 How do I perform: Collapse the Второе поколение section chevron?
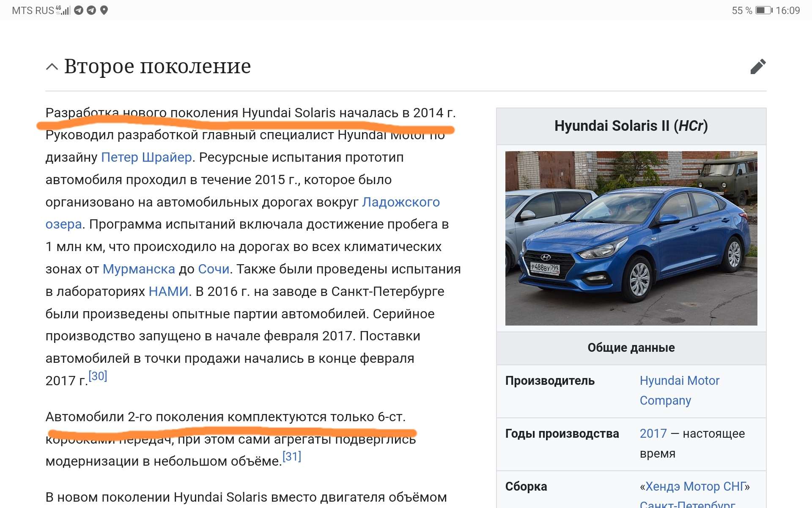click(52, 67)
